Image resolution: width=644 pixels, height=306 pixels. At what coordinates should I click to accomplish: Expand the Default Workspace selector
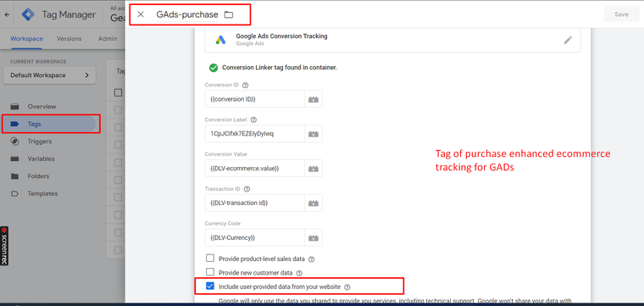click(x=49, y=75)
